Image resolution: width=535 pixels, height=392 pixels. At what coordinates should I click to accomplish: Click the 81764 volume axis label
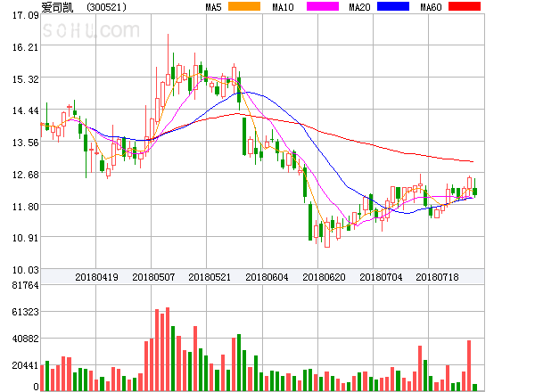coord(26,285)
